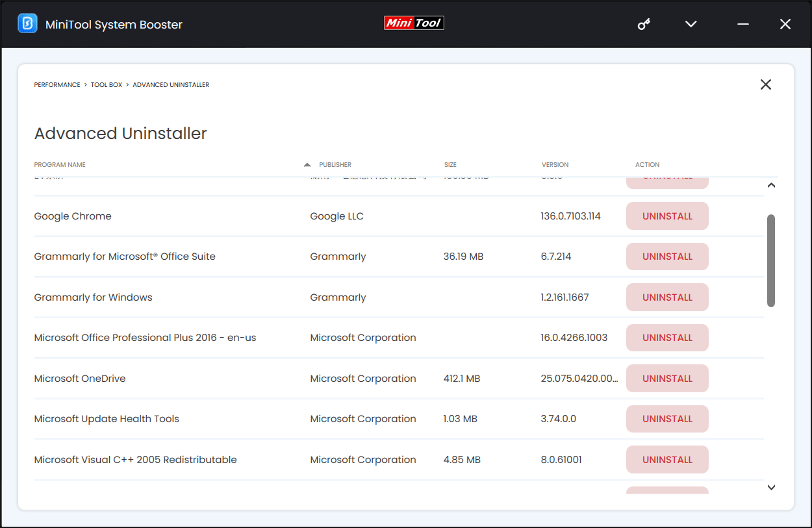Select Google Chrome program name
The height and width of the screenshot is (528, 812).
(73, 216)
